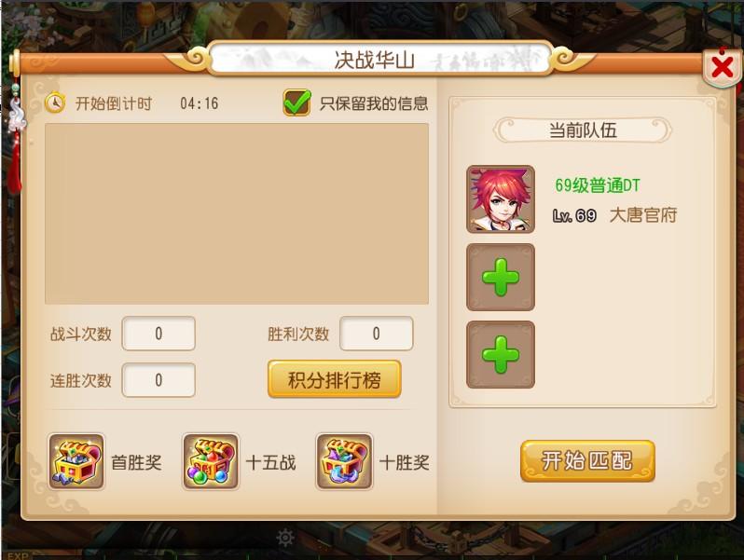Toggle the 只保留我的信息 checkbox

(x=297, y=102)
